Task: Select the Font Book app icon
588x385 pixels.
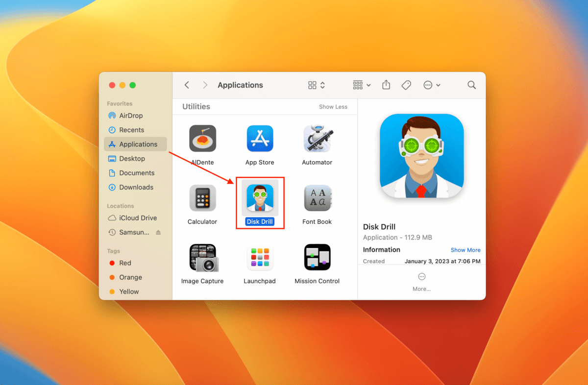Action: tap(318, 198)
